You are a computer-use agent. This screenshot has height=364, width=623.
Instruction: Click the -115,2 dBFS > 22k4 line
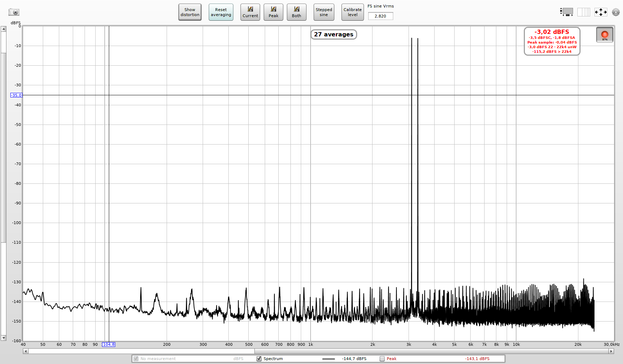point(552,51)
